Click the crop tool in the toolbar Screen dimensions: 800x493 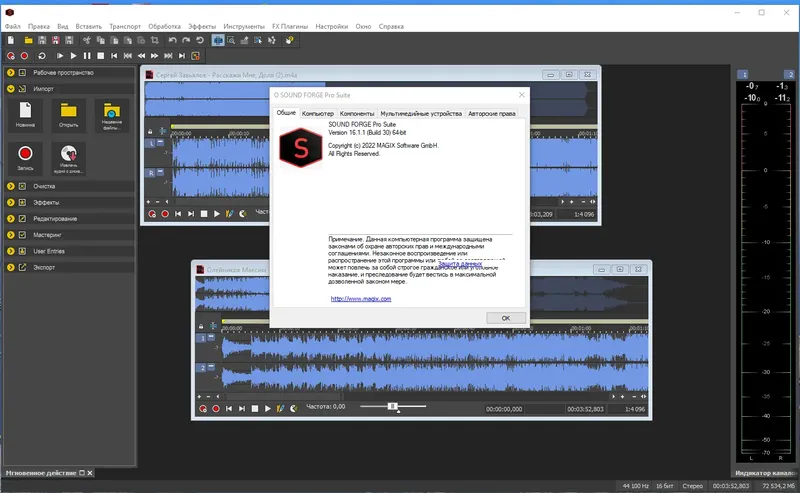(155, 40)
